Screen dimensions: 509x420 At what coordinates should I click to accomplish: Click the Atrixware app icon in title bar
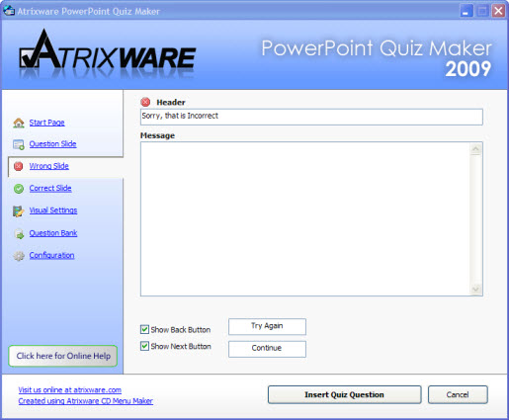tap(9, 11)
